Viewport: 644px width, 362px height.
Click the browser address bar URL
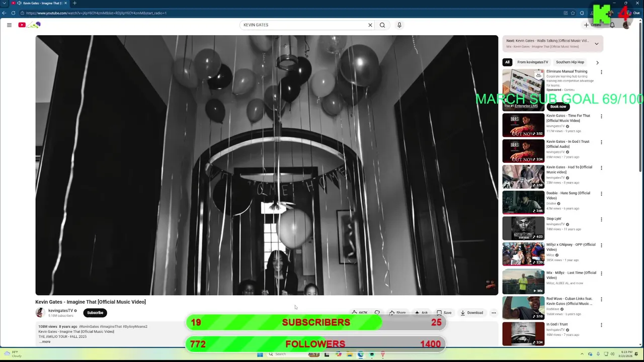coord(96,13)
